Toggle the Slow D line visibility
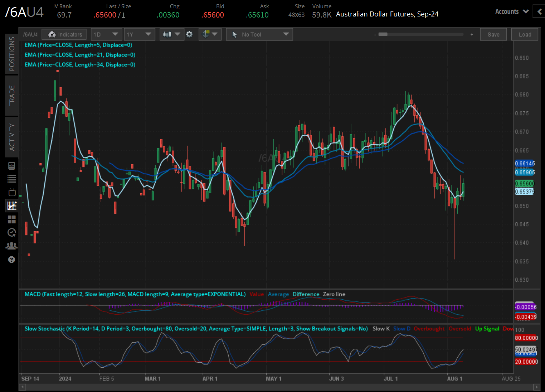 coord(402,328)
